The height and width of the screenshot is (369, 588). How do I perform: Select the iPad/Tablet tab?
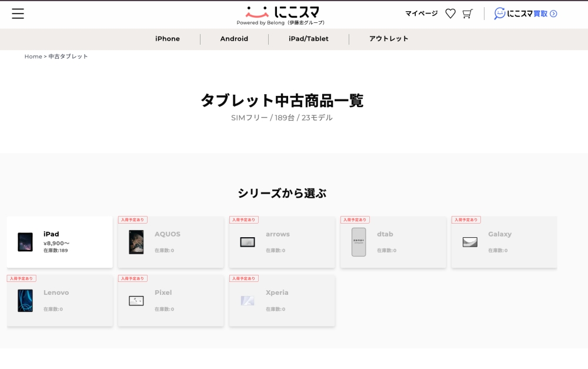[x=309, y=39]
